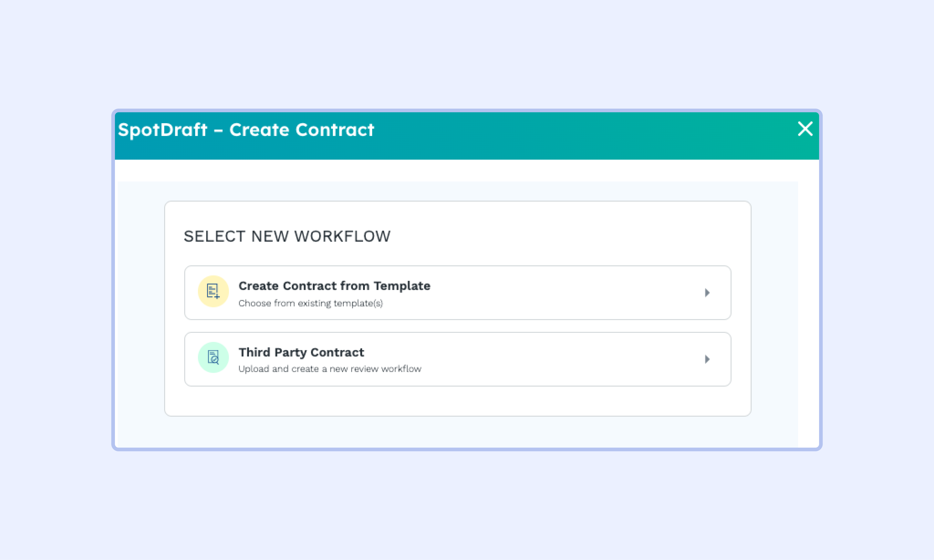The image size is (934, 560).
Task: Click the green contract review icon
Action: (x=213, y=357)
